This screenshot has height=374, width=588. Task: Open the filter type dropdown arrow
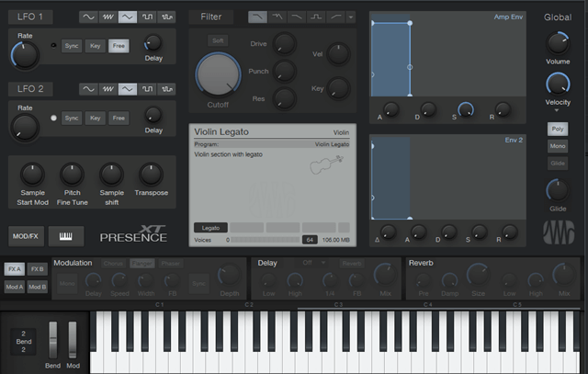click(351, 17)
